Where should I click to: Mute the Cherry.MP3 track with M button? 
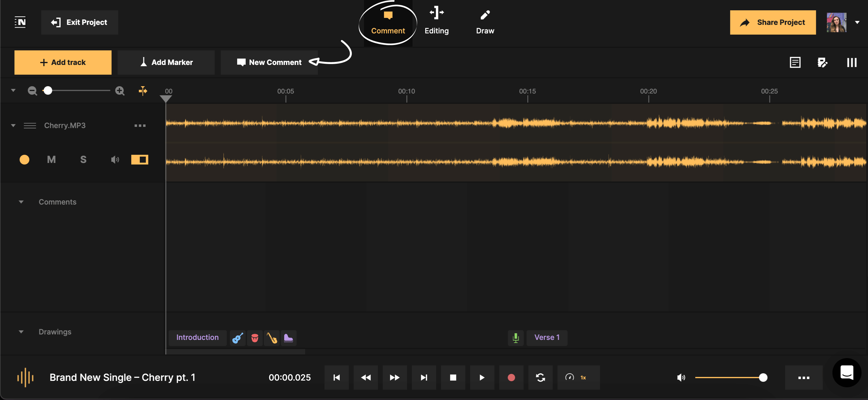[51, 159]
